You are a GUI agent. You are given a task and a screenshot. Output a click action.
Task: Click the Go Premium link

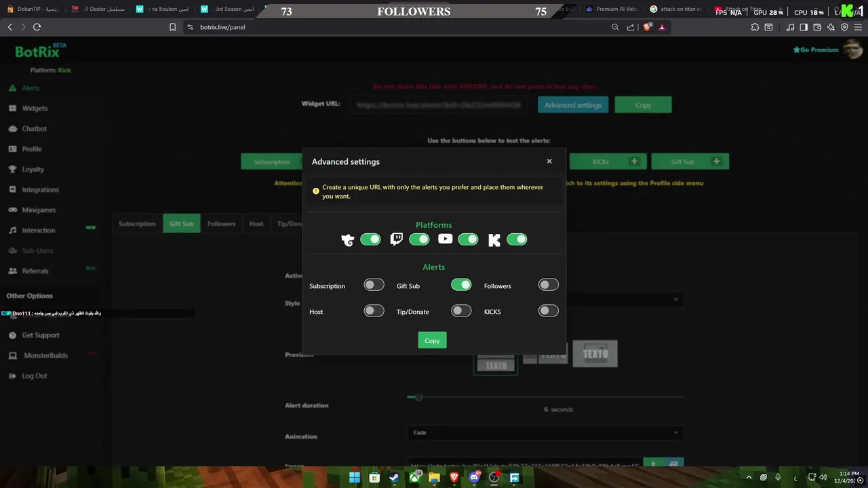coord(816,49)
